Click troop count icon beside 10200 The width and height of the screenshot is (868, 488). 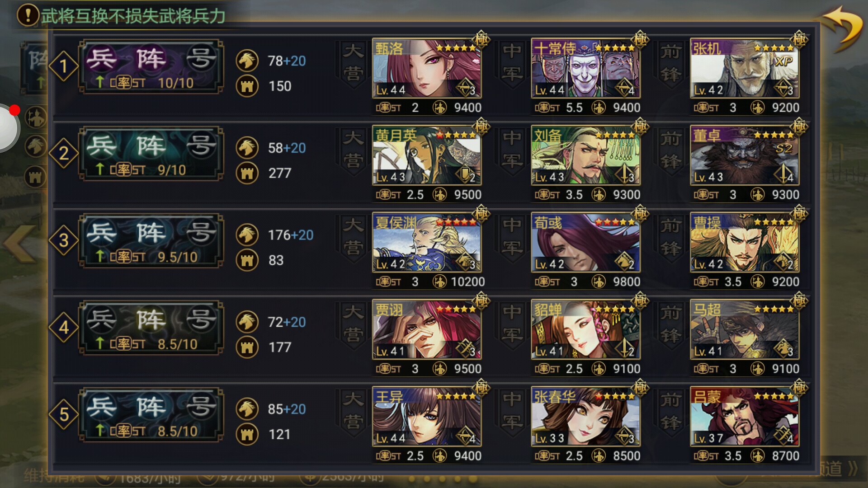point(439,282)
